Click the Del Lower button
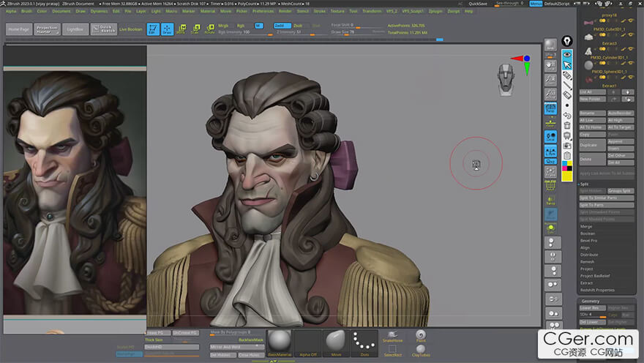The image size is (644, 363). tap(592, 322)
